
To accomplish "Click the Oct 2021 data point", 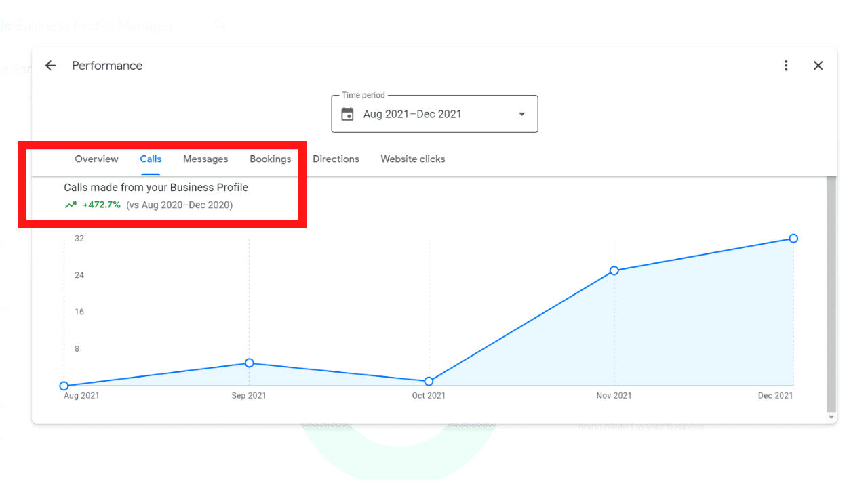I will click(x=429, y=382).
